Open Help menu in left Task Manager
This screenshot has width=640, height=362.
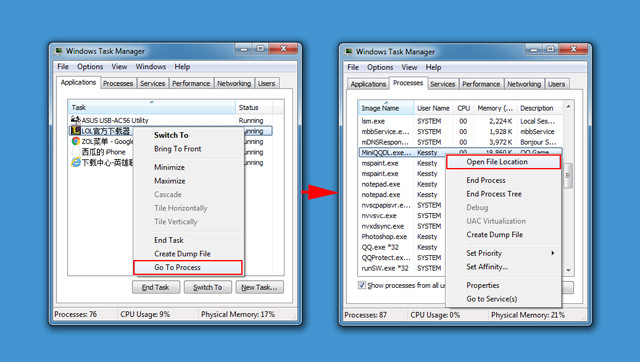(182, 67)
